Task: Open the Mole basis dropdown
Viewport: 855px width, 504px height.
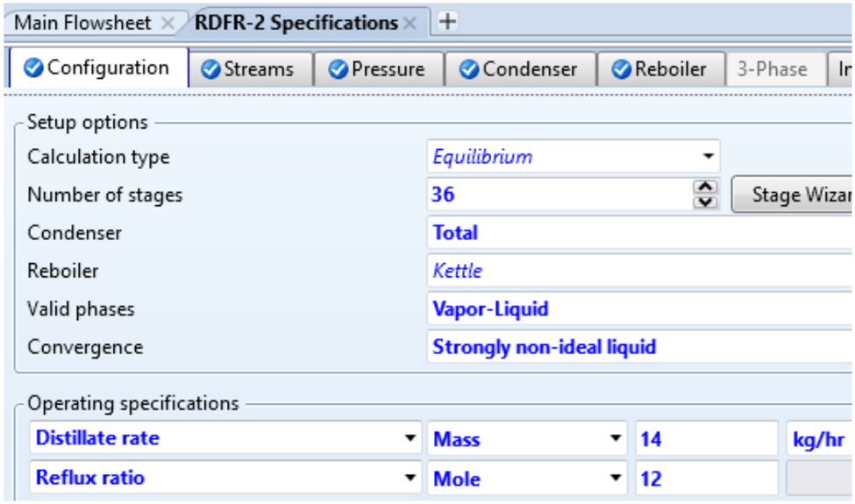Action: 613,478
